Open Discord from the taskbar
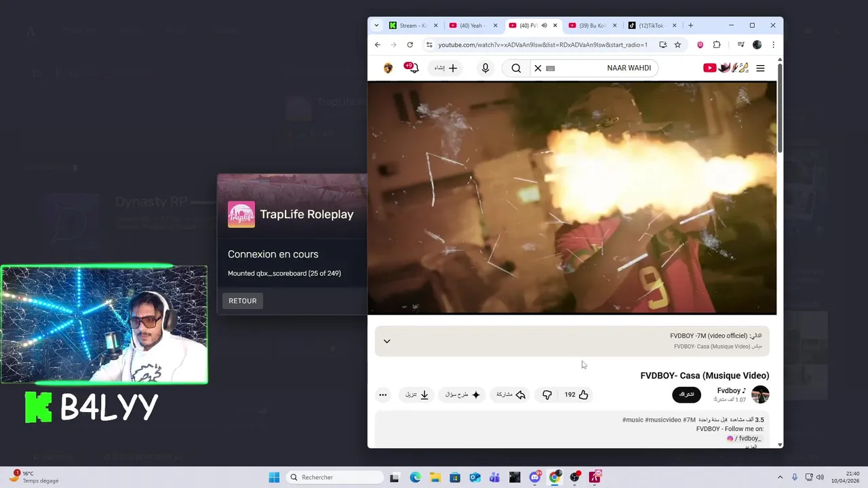868x488 pixels. point(535,477)
